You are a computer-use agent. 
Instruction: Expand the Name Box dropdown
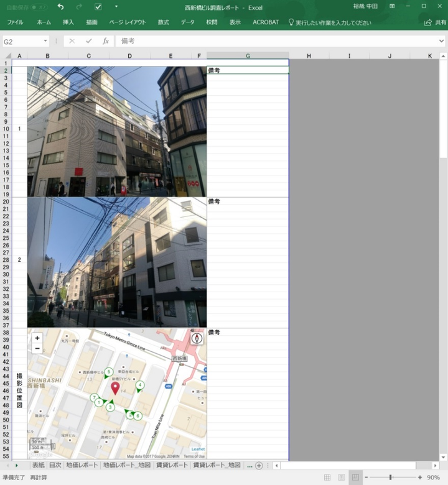[45, 41]
